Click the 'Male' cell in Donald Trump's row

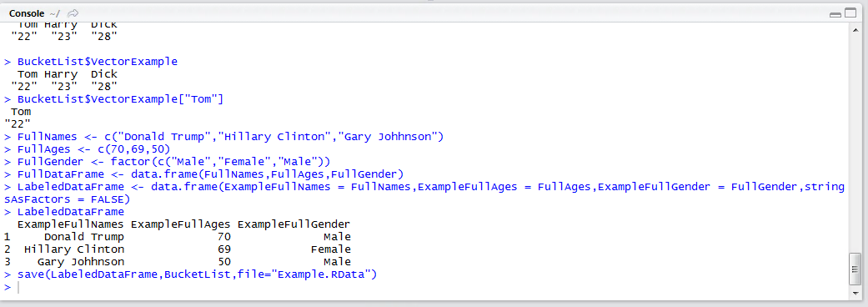click(337, 237)
